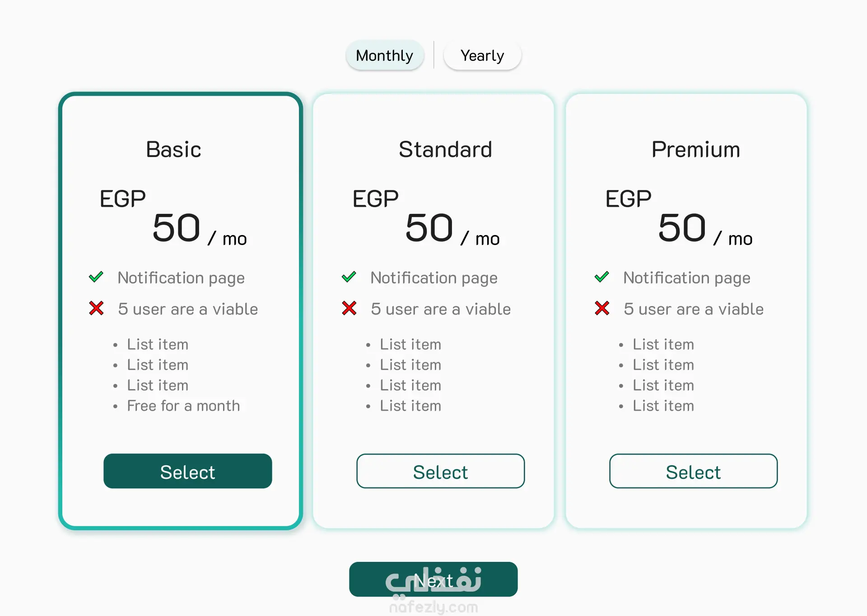Screen dimensions: 867x616
Task: Click the nafezly.com watermark text
Action: 433,607
